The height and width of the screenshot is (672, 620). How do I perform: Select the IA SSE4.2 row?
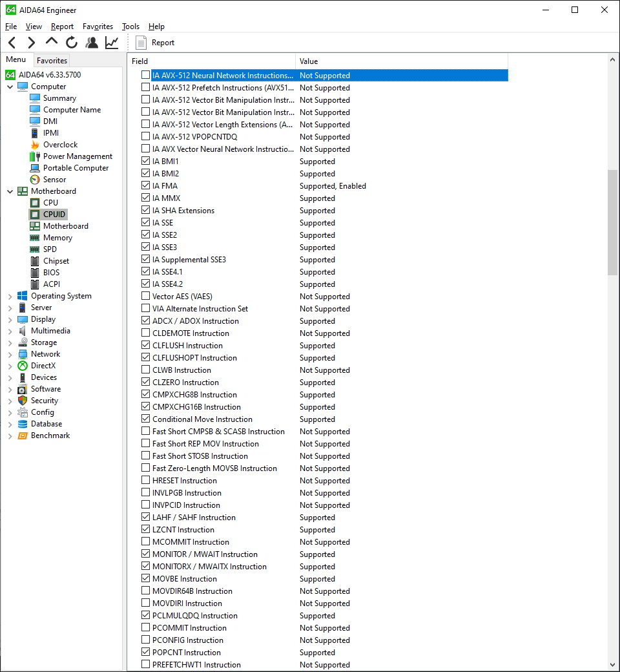point(324,284)
